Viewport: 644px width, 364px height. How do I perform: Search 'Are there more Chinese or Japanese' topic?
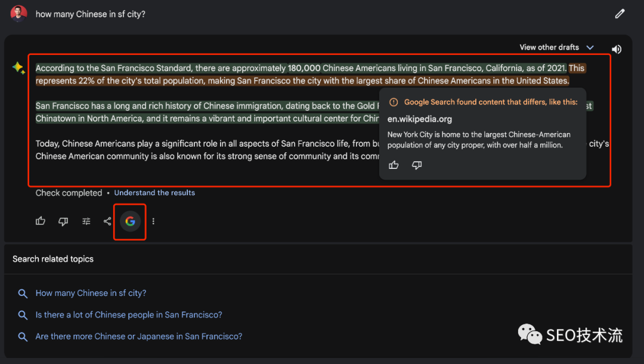(x=139, y=336)
